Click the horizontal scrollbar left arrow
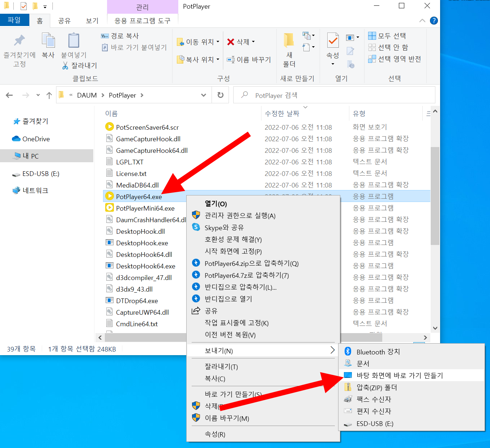 [x=100, y=337]
